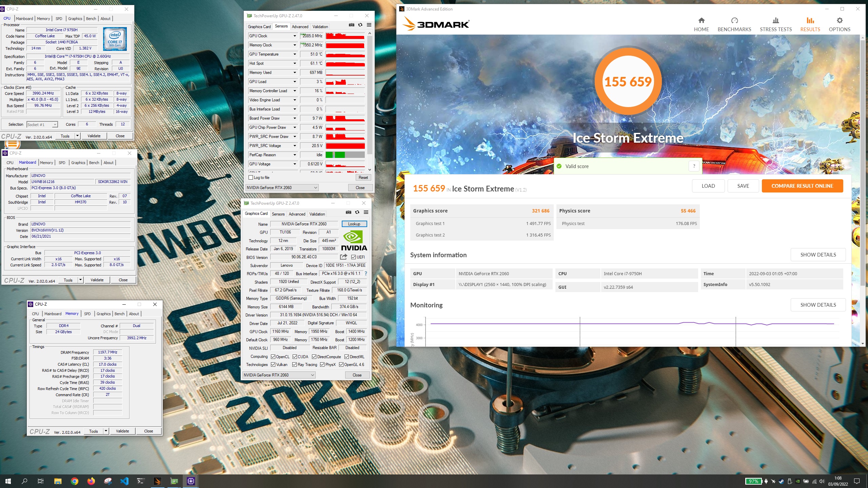Toggle Vulkan checkbox in GPU-Z
The image size is (868, 488).
(273, 365)
